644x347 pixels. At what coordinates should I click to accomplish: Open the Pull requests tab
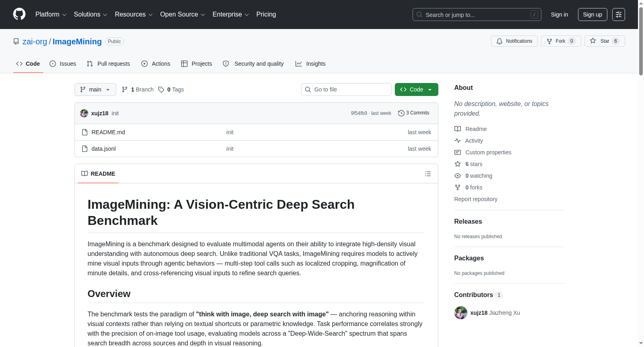coord(108,64)
